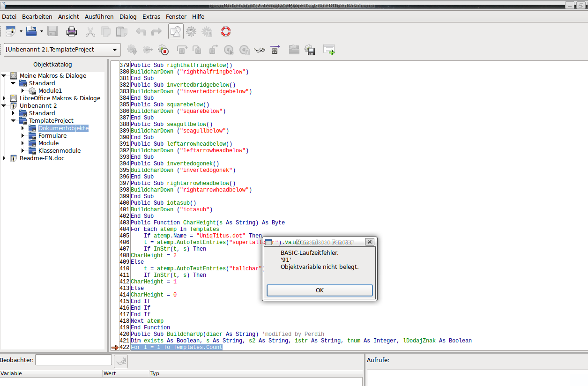Select Readme-EN.doc in the object catalog
588x386 pixels.
coord(42,158)
